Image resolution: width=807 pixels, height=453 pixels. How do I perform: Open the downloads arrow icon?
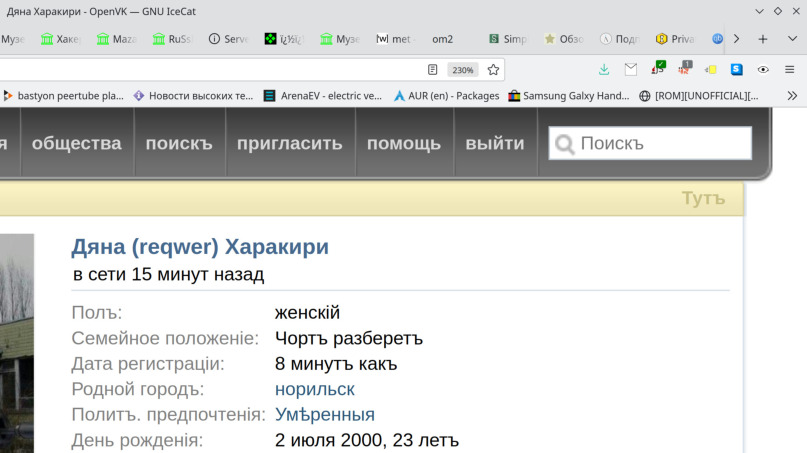(604, 70)
